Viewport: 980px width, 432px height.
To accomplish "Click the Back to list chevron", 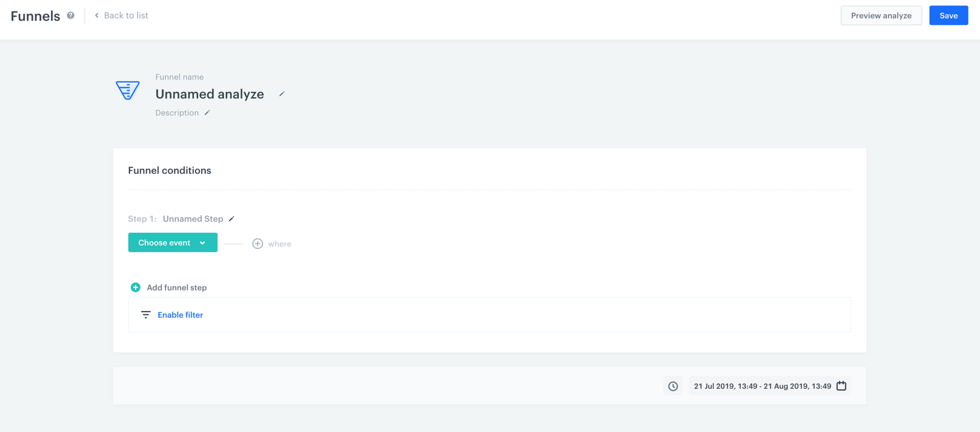I will [x=97, y=16].
